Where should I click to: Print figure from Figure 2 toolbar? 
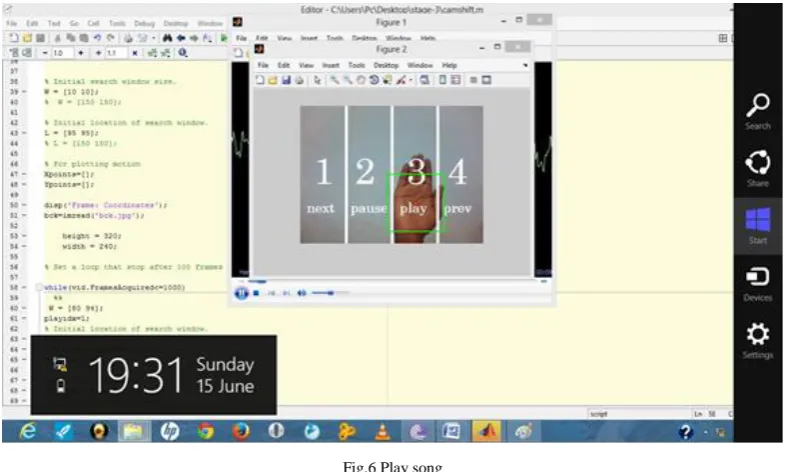point(299,80)
